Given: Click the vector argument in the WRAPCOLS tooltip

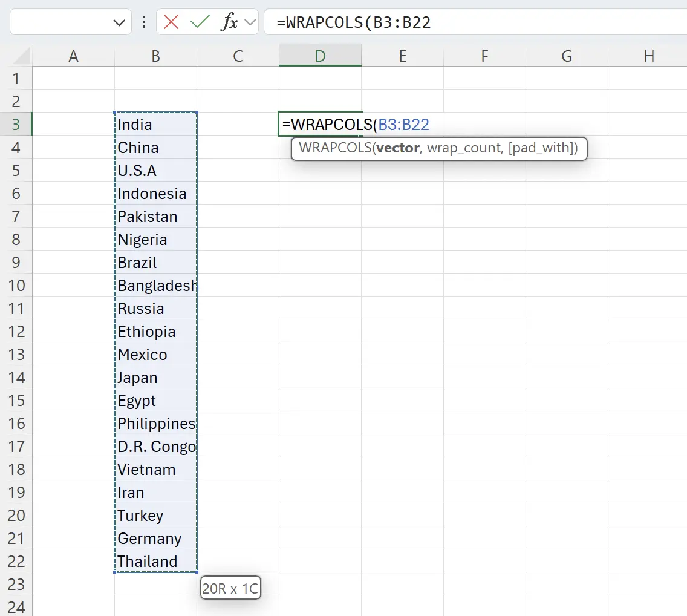Looking at the screenshot, I should pos(397,148).
